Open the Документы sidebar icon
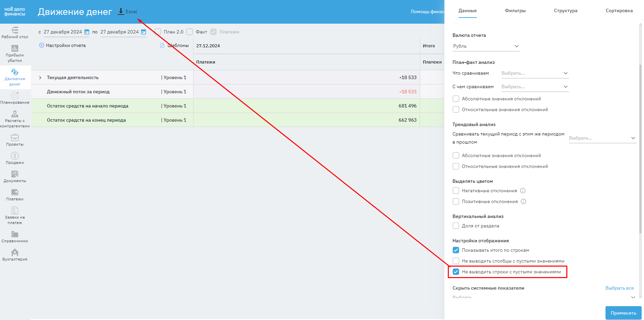The width and height of the screenshot is (644, 320). 15,174
